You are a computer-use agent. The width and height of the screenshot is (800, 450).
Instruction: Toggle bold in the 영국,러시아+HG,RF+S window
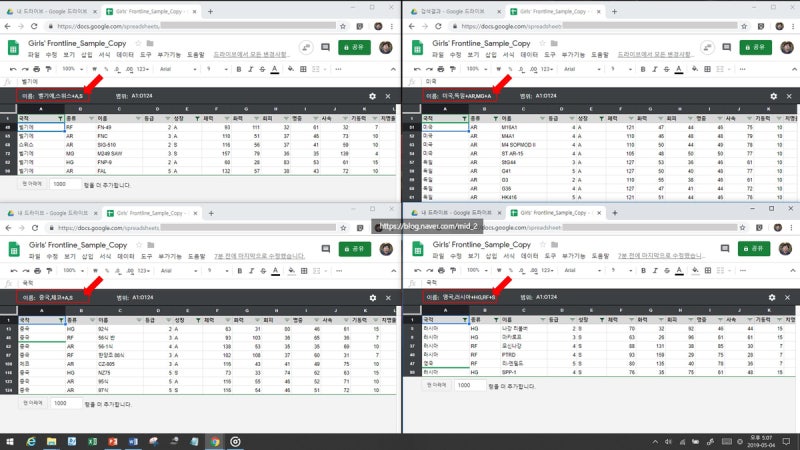[x=643, y=270]
